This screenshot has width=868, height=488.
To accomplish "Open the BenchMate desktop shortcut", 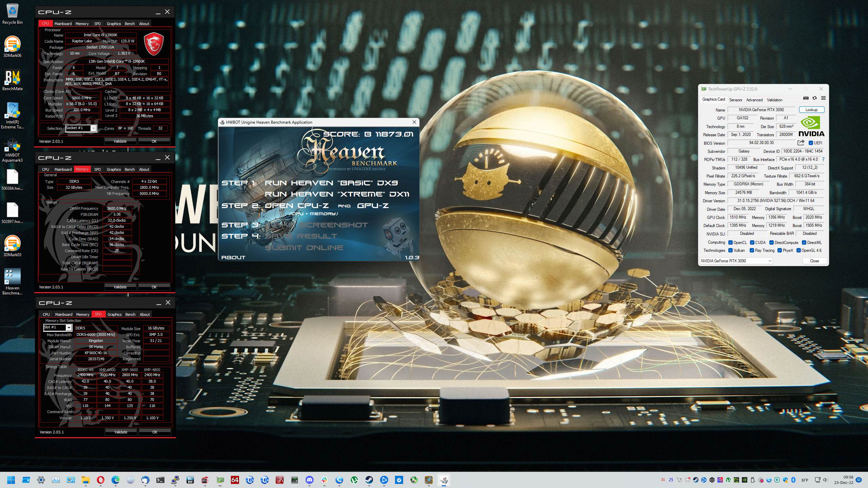I will [x=13, y=80].
